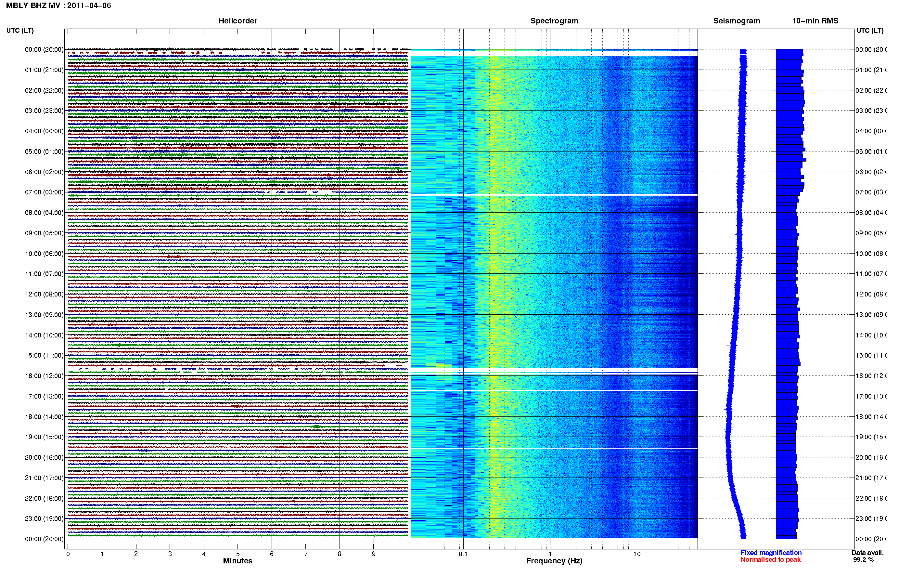Click the left '09:00 (05:00)' time label
924x578 pixels.
click(44, 233)
